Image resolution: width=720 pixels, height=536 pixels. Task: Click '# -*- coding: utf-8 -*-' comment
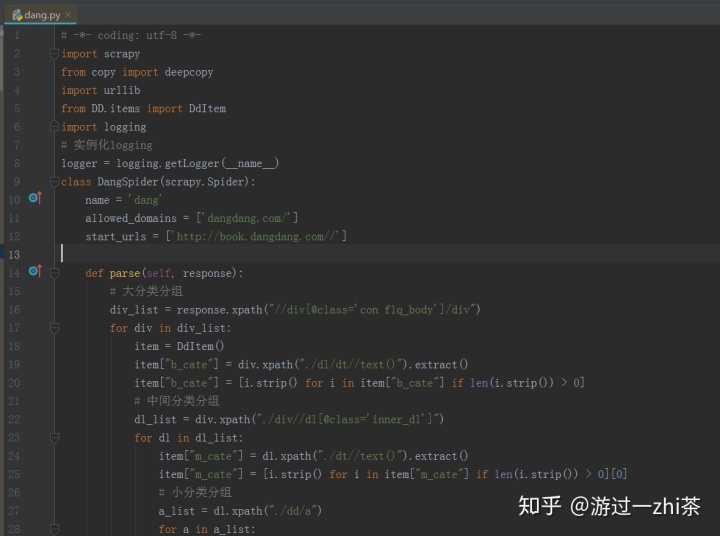coord(131,35)
